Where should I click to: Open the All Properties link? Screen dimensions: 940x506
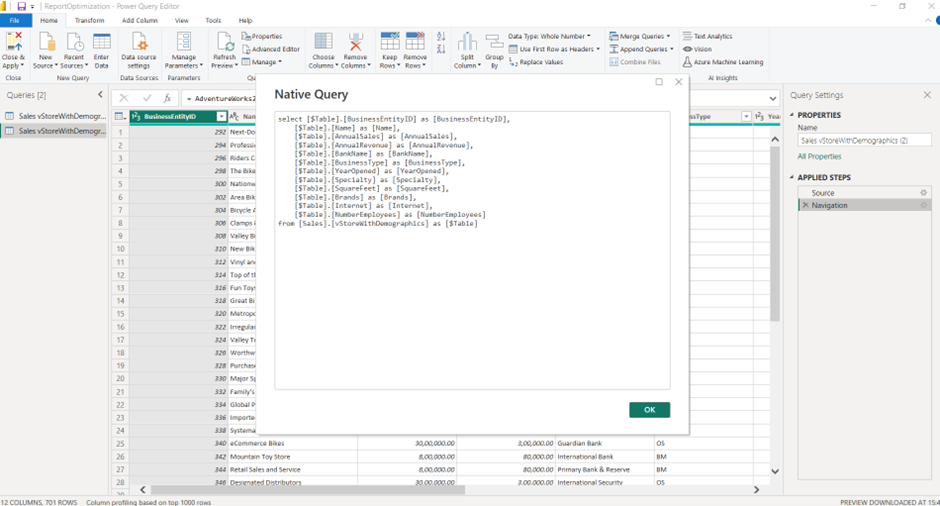tap(819, 157)
